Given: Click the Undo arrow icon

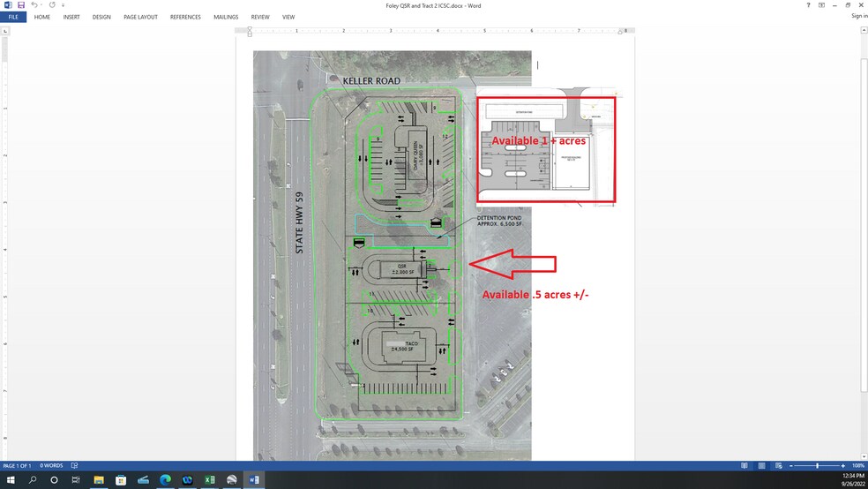Looking at the screenshot, I should pyautogui.click(x=33, y=5).
